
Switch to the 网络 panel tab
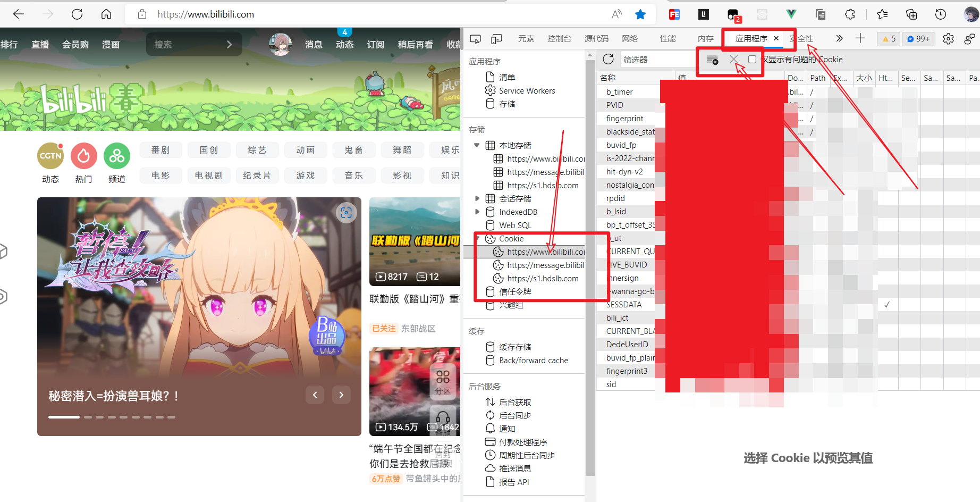pyautogui.click(x=629, y=38)
